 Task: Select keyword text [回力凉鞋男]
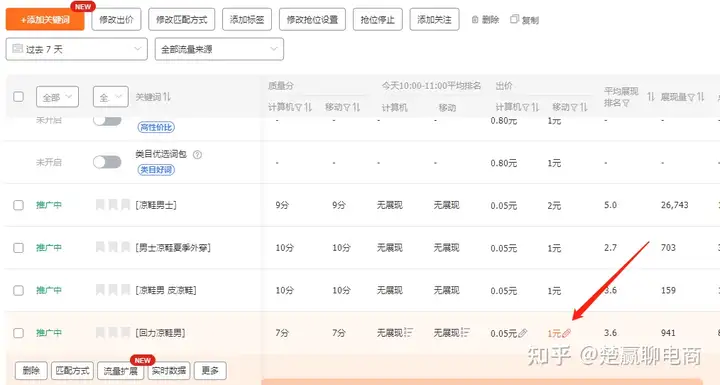[160, 333]
